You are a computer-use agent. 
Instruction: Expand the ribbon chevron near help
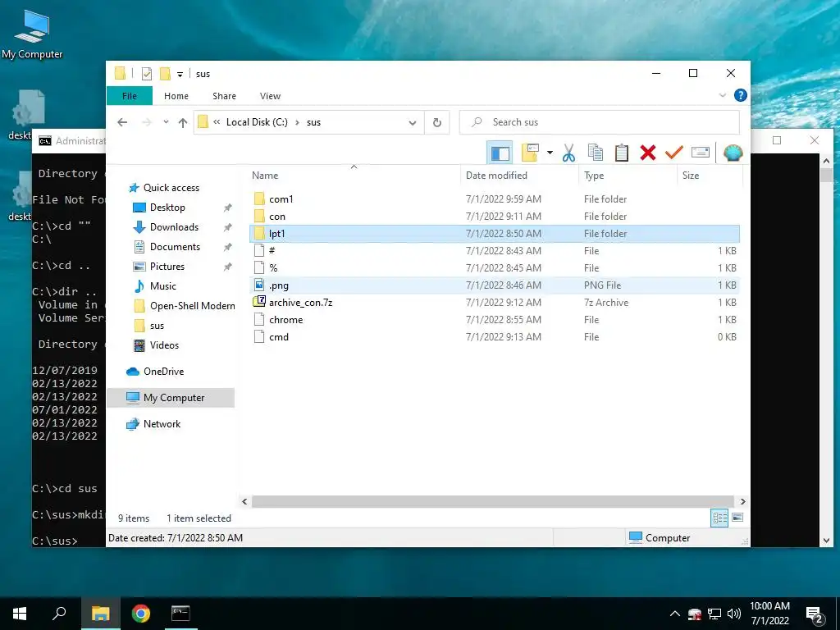pos(722,95)
